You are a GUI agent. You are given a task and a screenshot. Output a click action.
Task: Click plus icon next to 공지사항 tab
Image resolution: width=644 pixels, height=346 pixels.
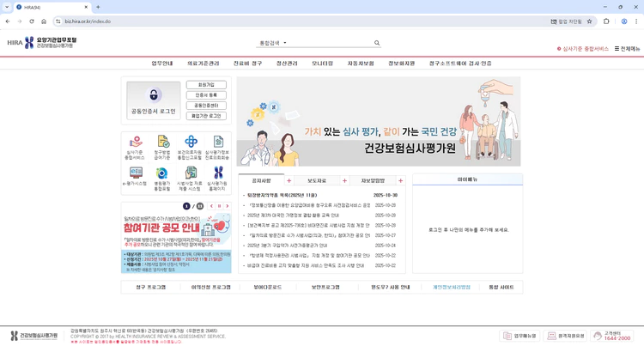(289, 180)
